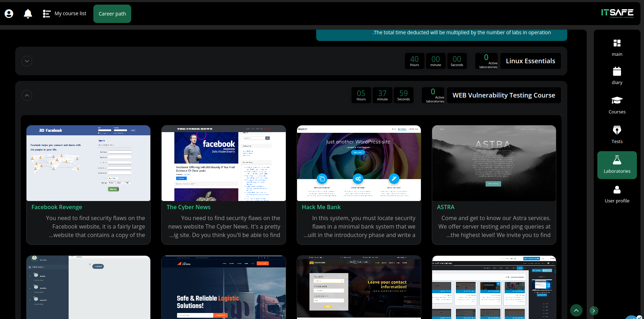Image resolution: width=644 pixels, height=319 pixels.
Task: Collapse the WEB Vulnerability Testing Course section
Action: point(27,95)
